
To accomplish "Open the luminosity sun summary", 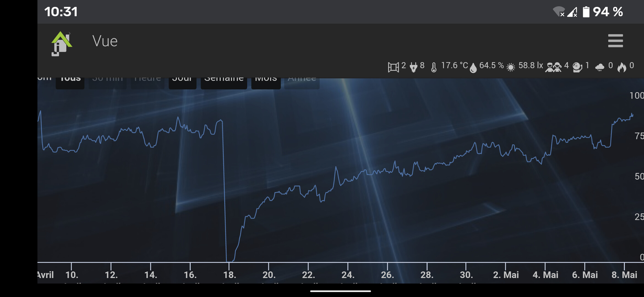I will [x=511, y=67].
